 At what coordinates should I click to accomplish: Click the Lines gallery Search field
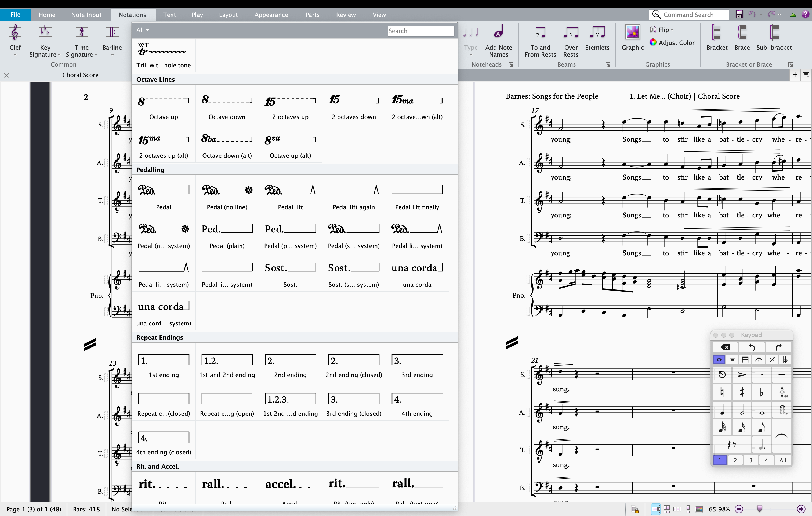click(421, 31)
